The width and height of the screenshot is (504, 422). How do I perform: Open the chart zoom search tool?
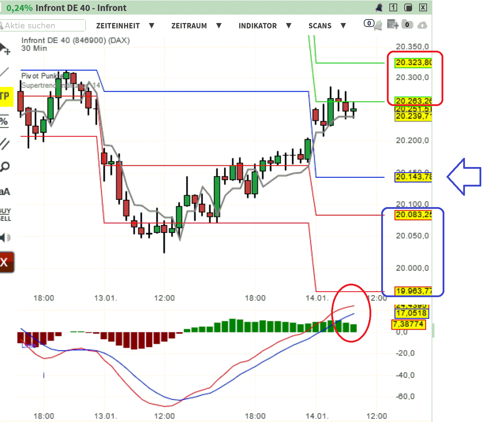coord(5,166)
